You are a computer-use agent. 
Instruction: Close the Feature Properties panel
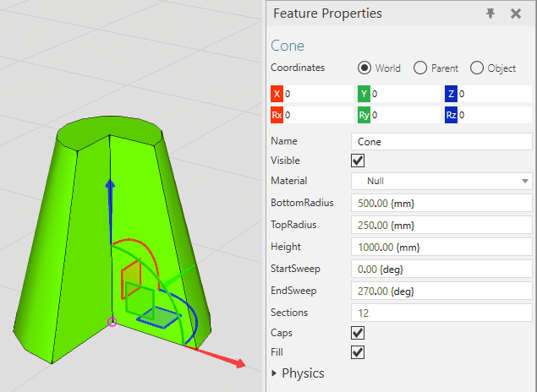click(x=516, y=14)
